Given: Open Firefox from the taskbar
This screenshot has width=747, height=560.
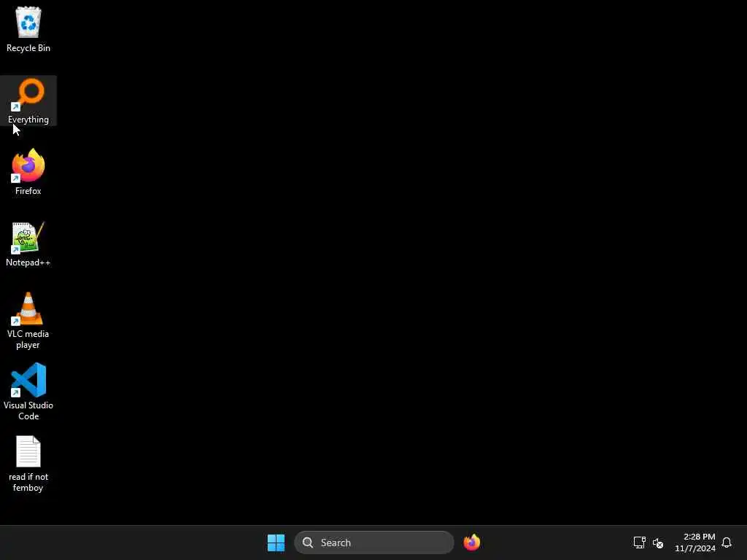Looking at the screenshot, I should click(x=472, y=542).
